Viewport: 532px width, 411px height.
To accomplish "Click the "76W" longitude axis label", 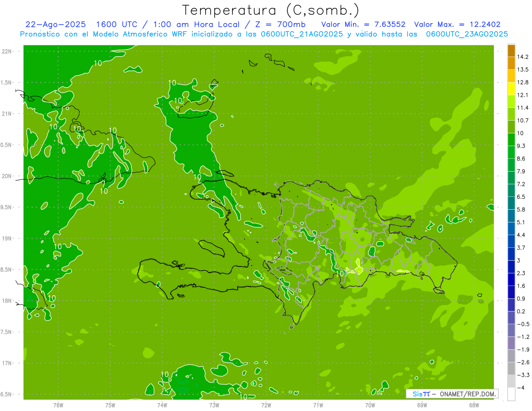I will tap(58, 405).
